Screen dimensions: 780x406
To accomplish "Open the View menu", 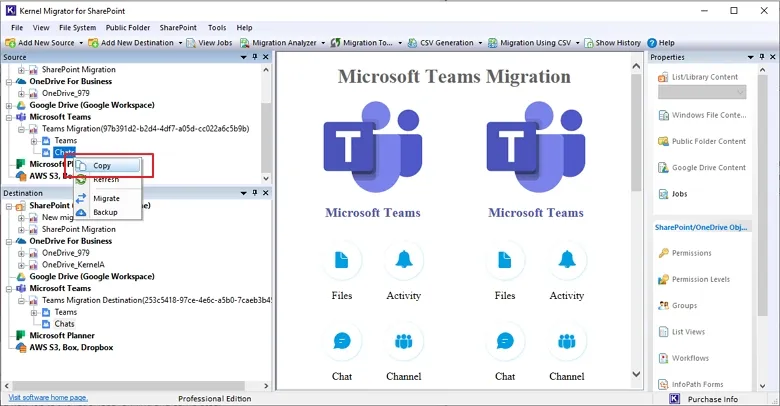I will [x=41, y=27].
